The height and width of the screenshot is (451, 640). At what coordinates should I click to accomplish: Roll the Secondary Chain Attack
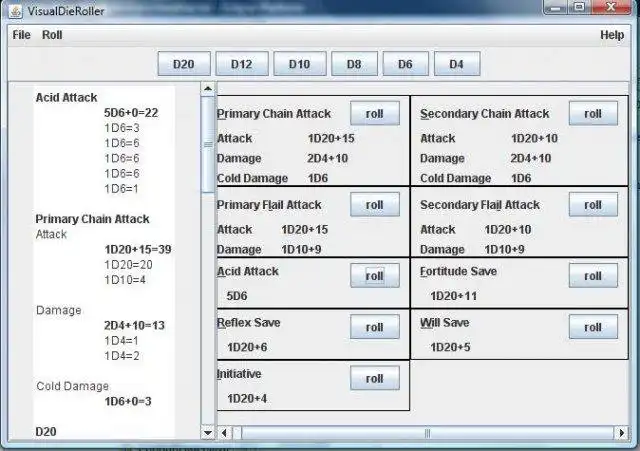[593, 113]
